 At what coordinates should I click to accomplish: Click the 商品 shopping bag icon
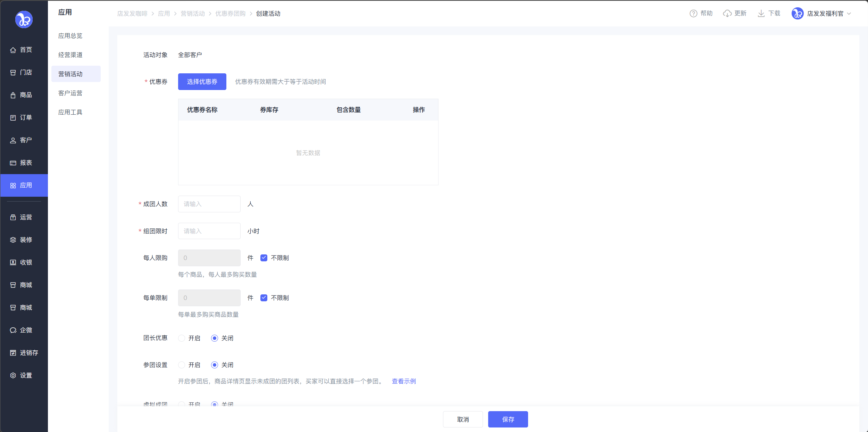[13, 95]
